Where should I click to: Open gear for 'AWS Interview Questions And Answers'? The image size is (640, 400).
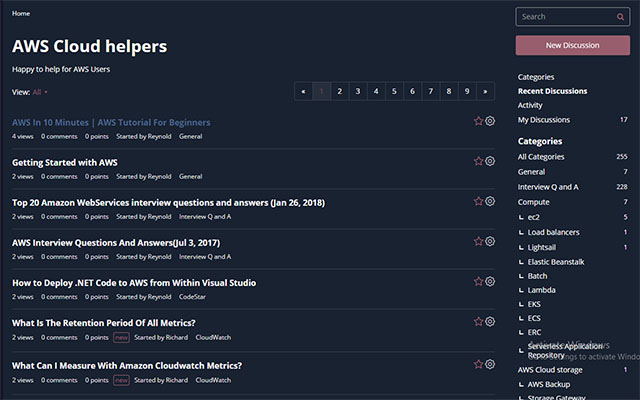point(490,241)
